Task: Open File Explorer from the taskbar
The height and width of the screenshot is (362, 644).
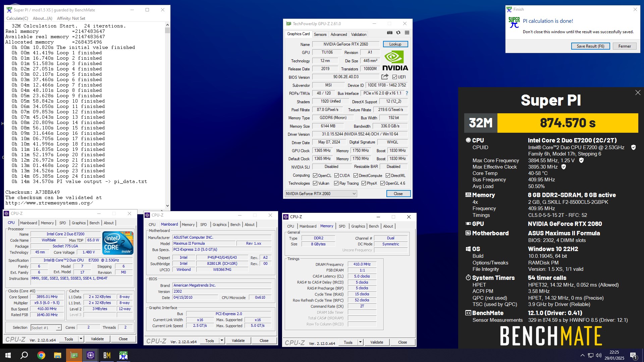Action: coord(57,355)
